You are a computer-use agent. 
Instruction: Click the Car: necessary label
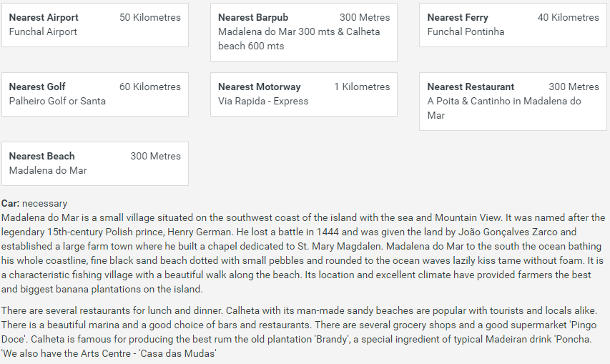pos(34,204)
